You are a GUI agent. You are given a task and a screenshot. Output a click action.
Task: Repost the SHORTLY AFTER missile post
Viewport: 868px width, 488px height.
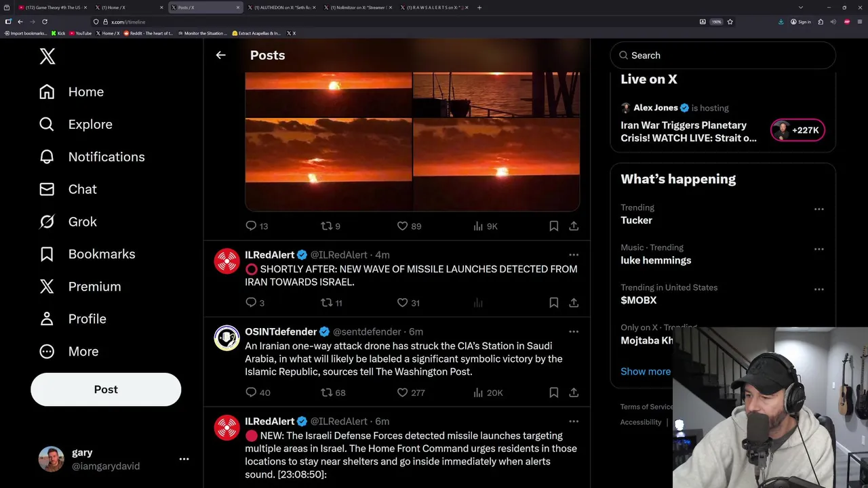click(331, 302)
